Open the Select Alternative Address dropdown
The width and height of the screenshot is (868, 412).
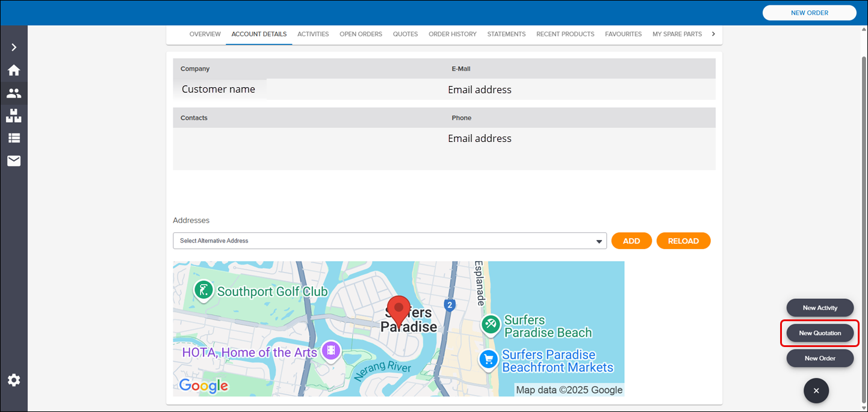click(x=389, y=241)
